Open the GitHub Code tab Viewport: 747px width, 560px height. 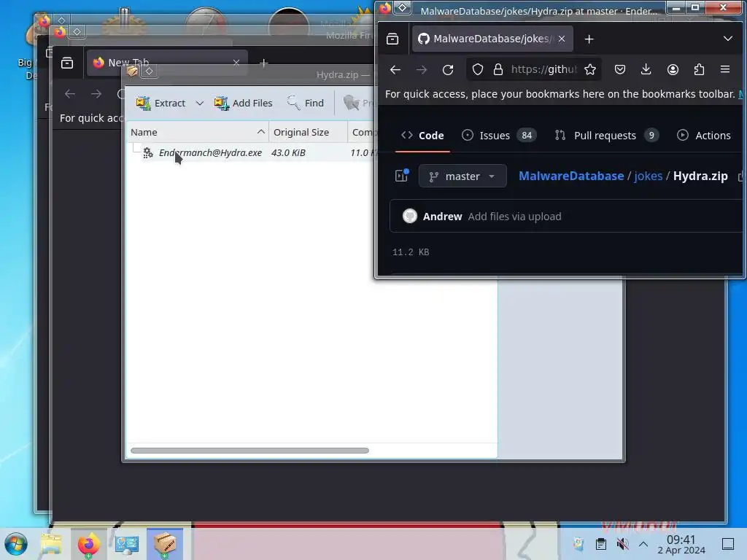click(422, 136)
